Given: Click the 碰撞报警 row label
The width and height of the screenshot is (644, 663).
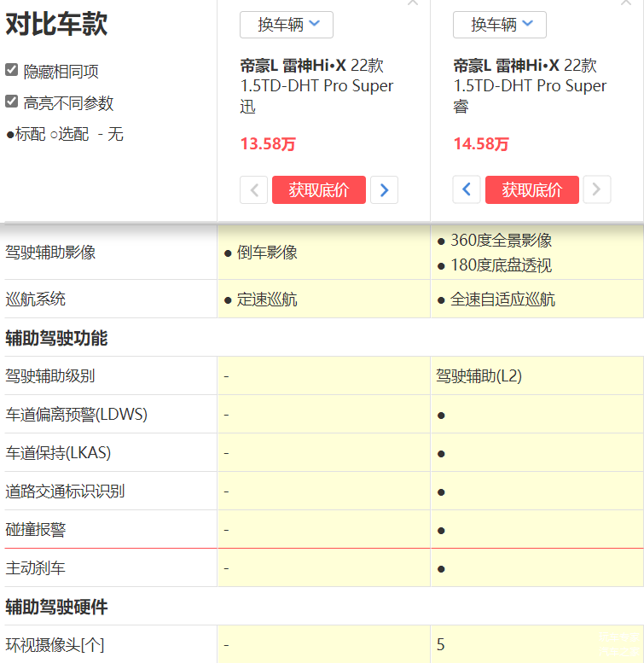Looking at the screenshot, I should 36,530.
